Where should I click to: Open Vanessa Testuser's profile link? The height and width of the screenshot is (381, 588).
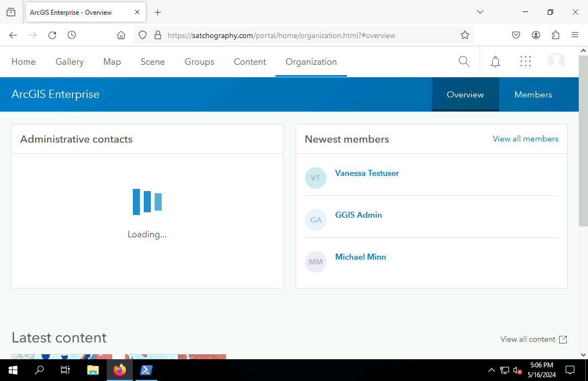(x=367, y=173)
